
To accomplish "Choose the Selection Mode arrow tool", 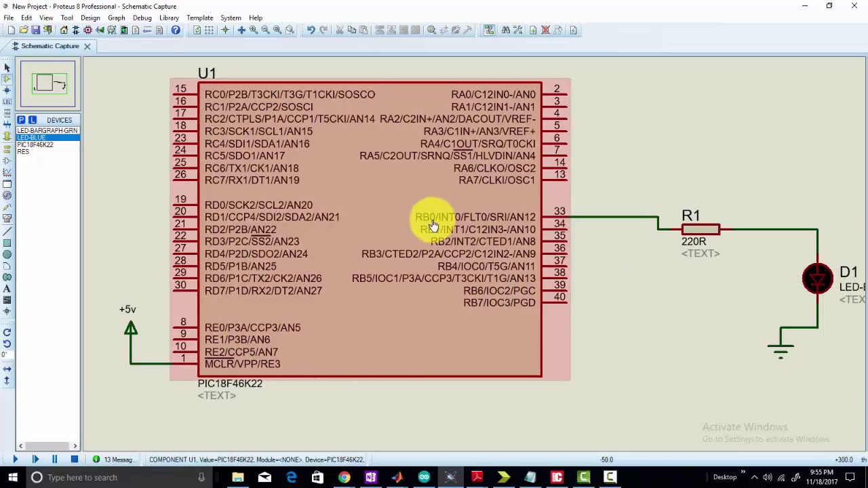I will pos(7,67).
